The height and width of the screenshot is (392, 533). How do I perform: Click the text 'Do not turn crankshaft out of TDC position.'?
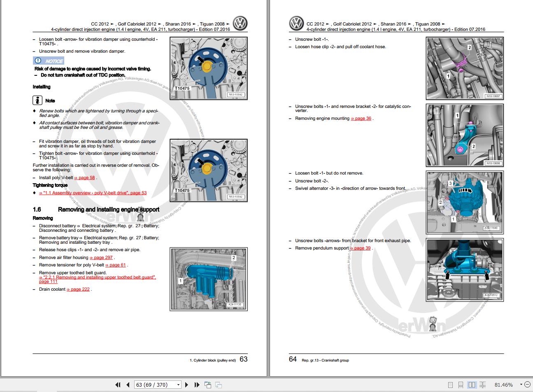(x=83, y=75)
